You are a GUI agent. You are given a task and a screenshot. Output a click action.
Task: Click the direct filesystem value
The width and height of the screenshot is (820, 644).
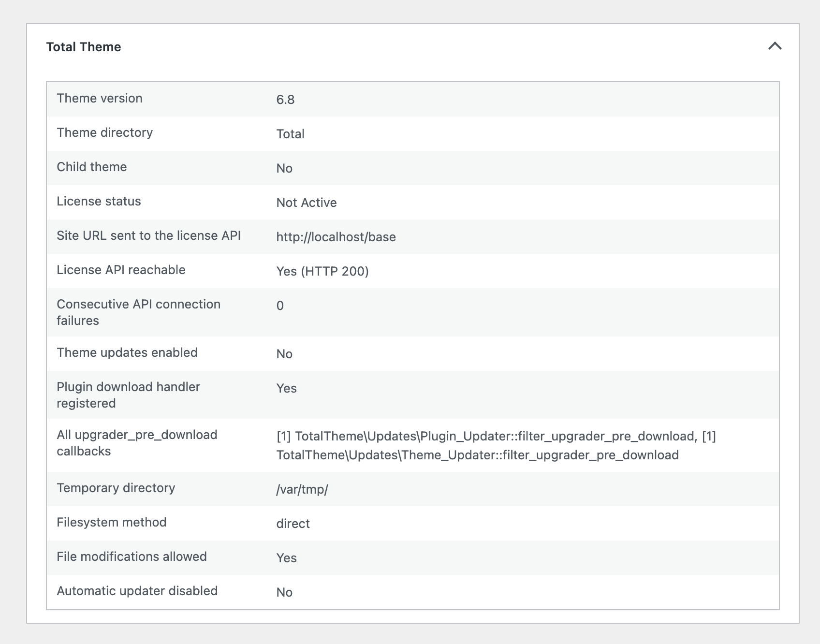[293, 524]
